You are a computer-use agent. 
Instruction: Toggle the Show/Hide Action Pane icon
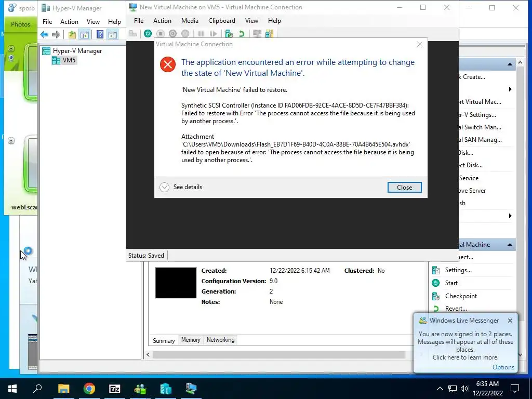point(112,34)
